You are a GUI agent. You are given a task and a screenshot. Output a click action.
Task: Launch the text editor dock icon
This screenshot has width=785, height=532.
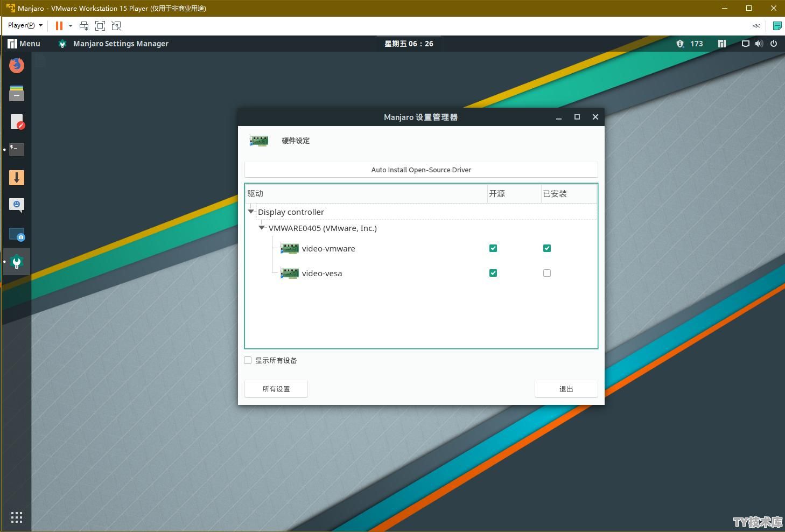click(x=17, y=122)
